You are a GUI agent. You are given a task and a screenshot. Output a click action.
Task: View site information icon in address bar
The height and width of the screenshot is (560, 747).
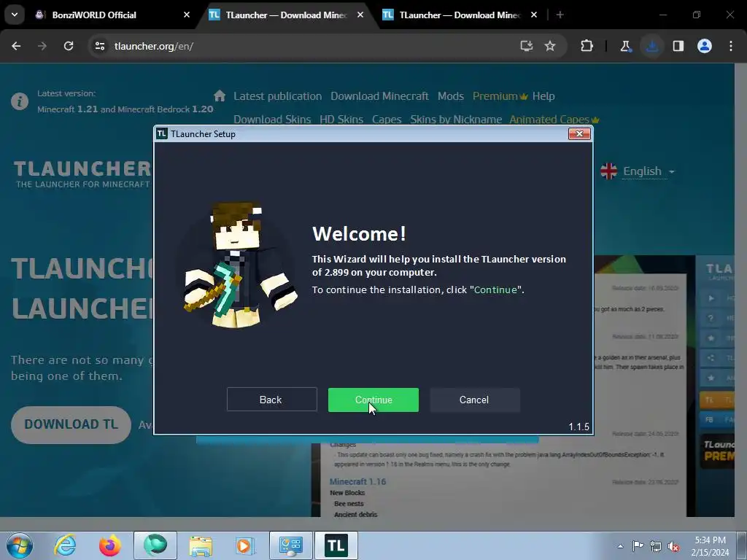coord(99,46)
